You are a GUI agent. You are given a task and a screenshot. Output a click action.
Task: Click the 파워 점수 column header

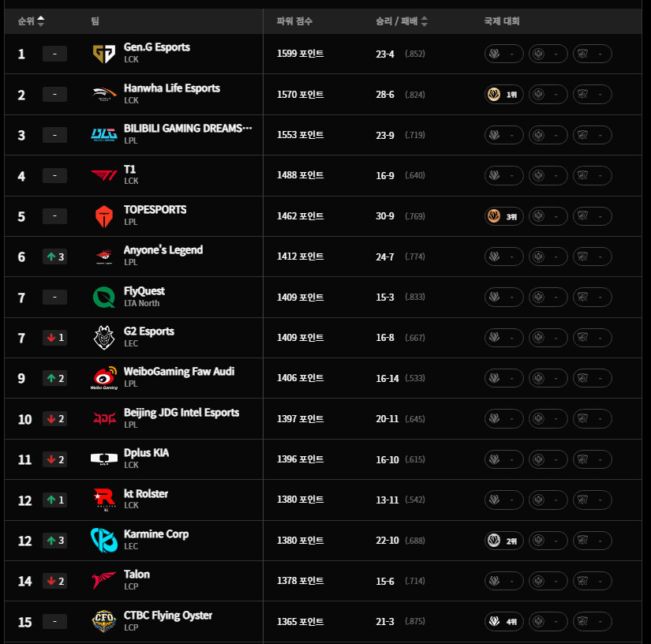point(294,21)
